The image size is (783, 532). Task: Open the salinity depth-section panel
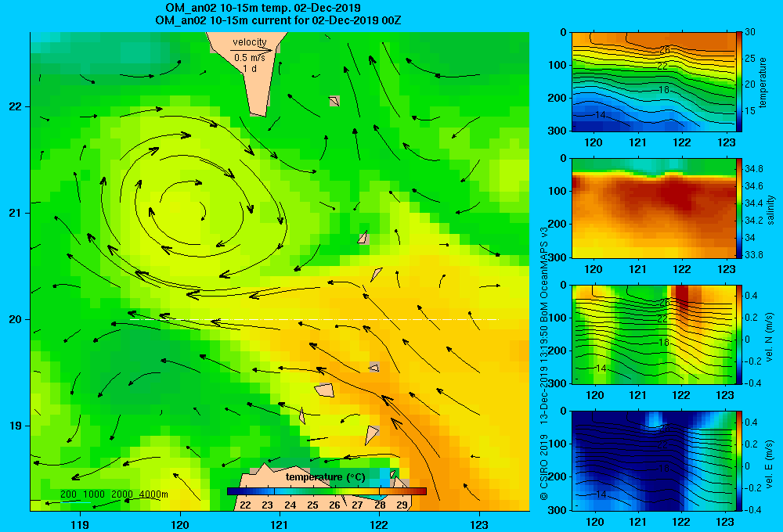(x=653, y=208)
